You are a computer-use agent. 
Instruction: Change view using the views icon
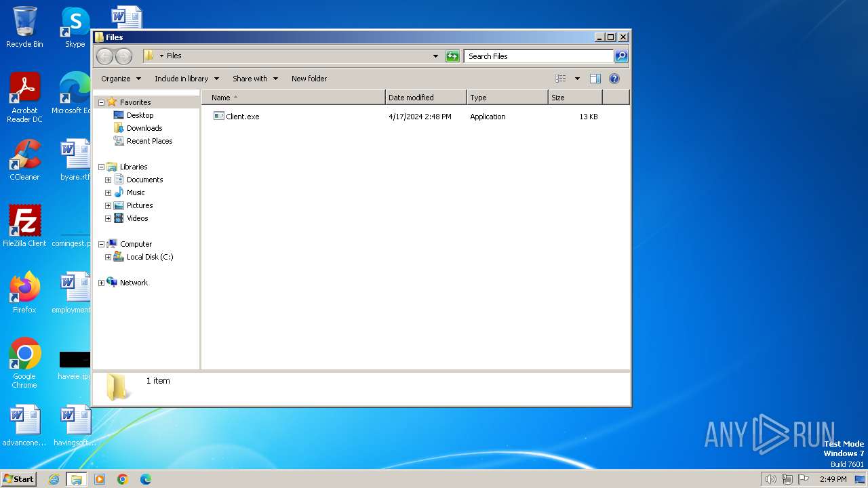pyautogui.click(x=560, y=79)
